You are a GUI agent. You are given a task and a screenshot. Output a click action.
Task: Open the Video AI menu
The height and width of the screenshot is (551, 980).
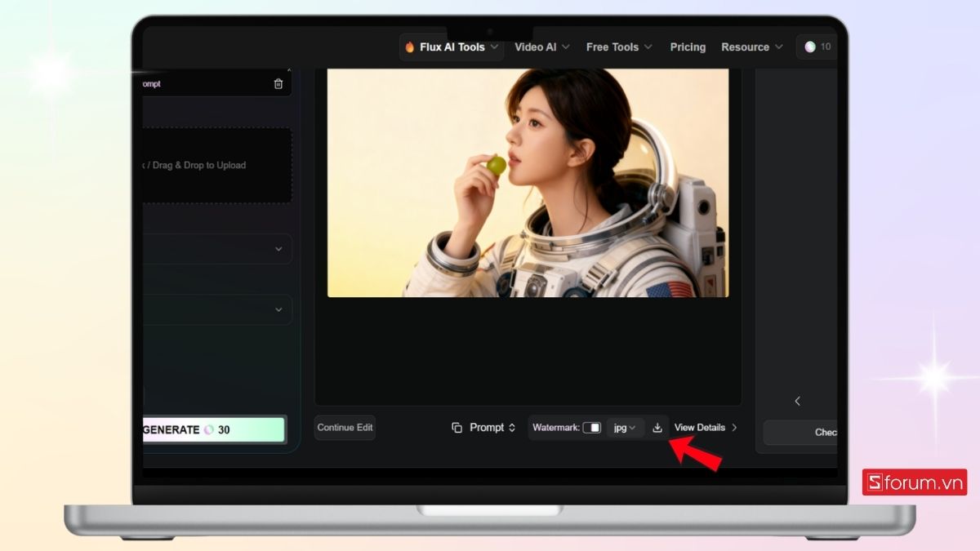(542, 47)
